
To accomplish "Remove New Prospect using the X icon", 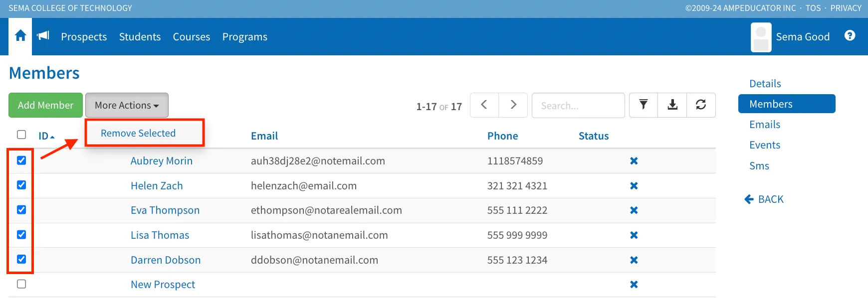I will coord(634,285).
